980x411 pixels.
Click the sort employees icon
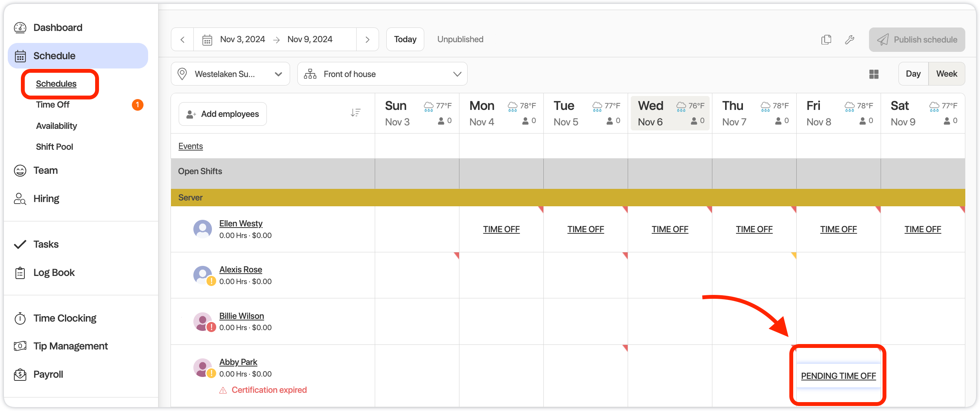355,113
